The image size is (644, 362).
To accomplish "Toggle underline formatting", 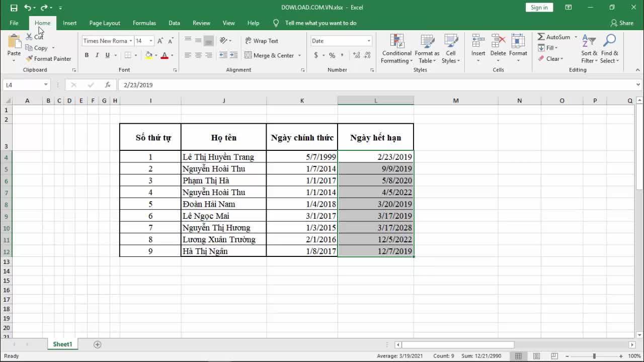I will tap(107, 55).
